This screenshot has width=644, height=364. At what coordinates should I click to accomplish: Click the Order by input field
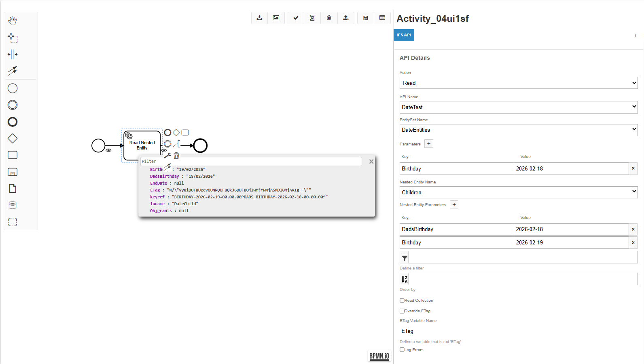pyautogui.click(x=523, y=279)
